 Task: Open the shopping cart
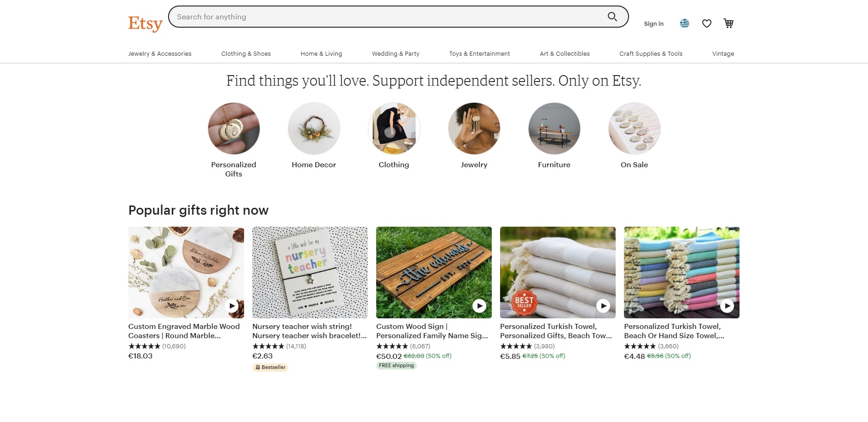(728, 23)
